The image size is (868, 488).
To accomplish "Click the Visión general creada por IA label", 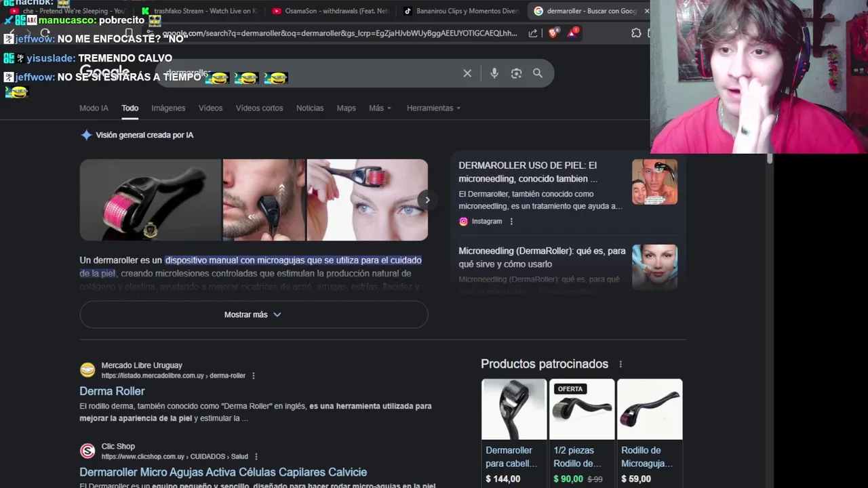I will pos(144,135).
